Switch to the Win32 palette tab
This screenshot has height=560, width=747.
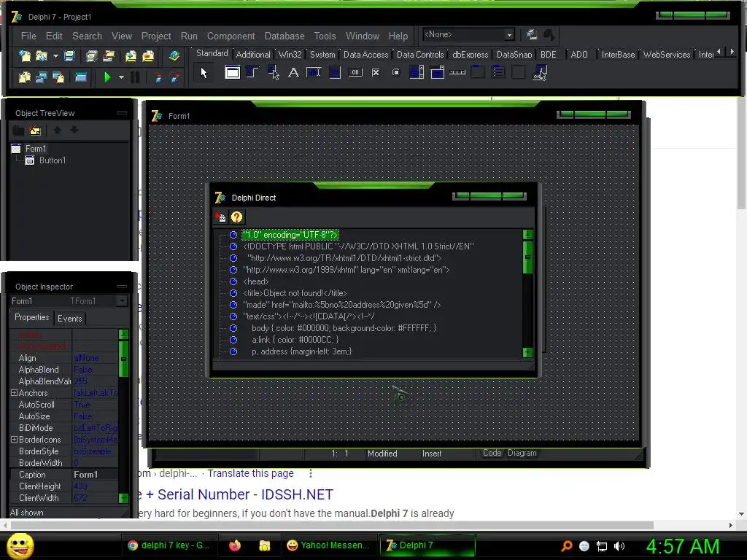290,54
